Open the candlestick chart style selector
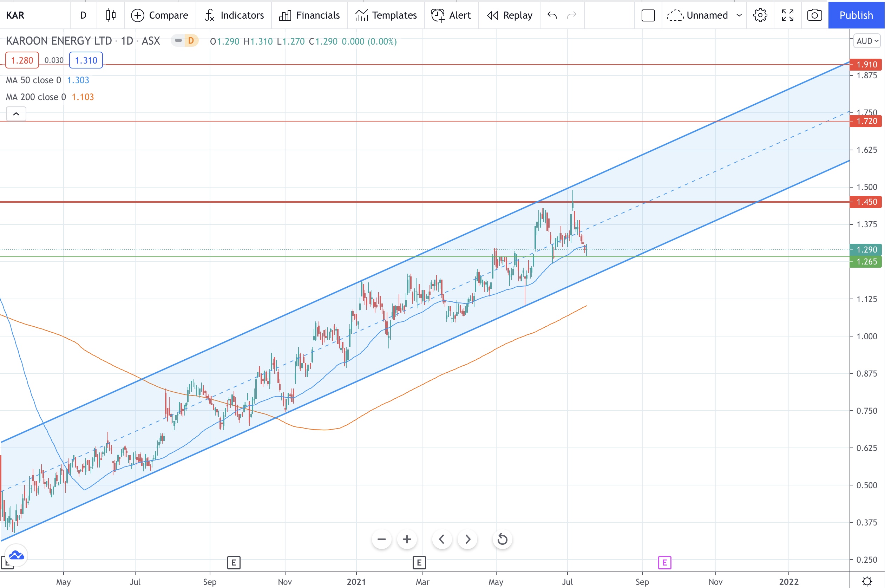The height and width of the screenshot is (588, 885). (x=111, y=15)
